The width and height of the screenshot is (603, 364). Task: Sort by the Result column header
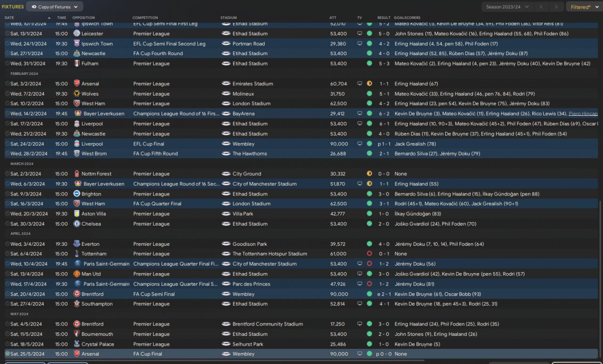point(384,18)
